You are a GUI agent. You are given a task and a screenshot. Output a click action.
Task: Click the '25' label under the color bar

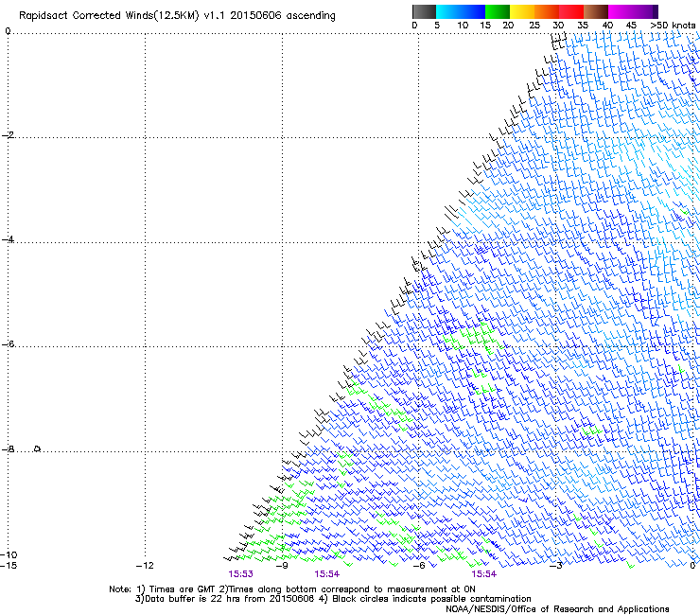pos(534,26)
